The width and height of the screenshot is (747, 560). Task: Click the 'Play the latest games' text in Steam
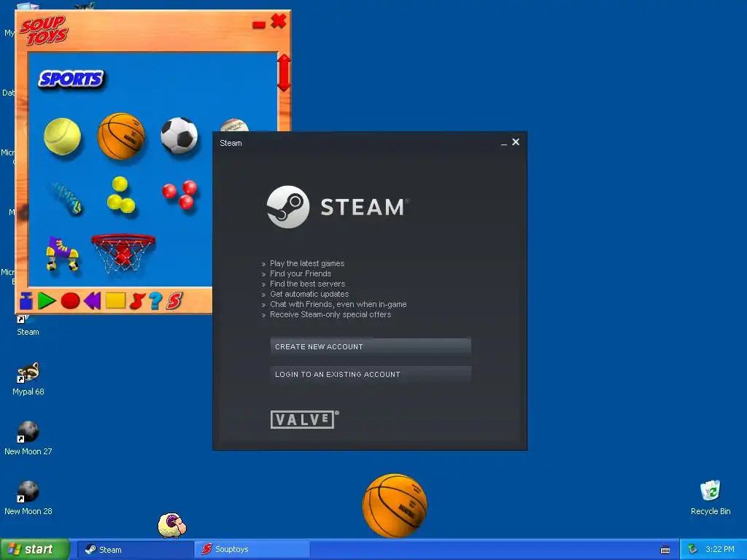pyautogui.click(x=307, y=263)
